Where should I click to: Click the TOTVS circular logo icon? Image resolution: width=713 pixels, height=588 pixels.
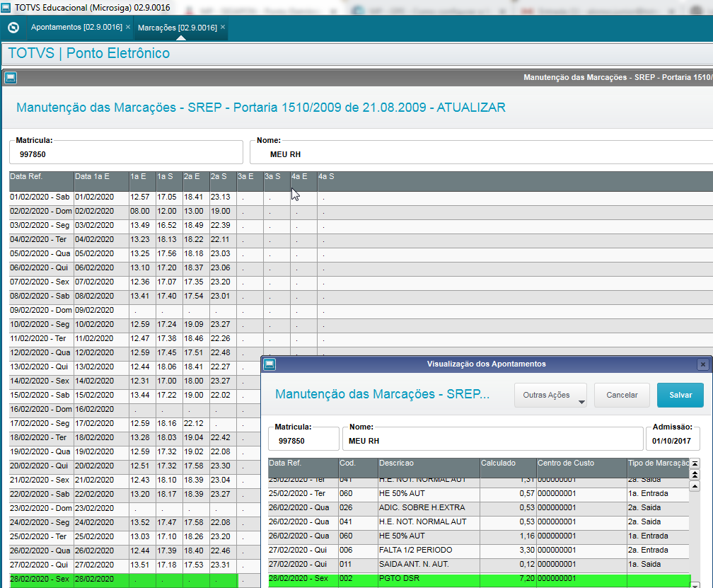[13, 28]
